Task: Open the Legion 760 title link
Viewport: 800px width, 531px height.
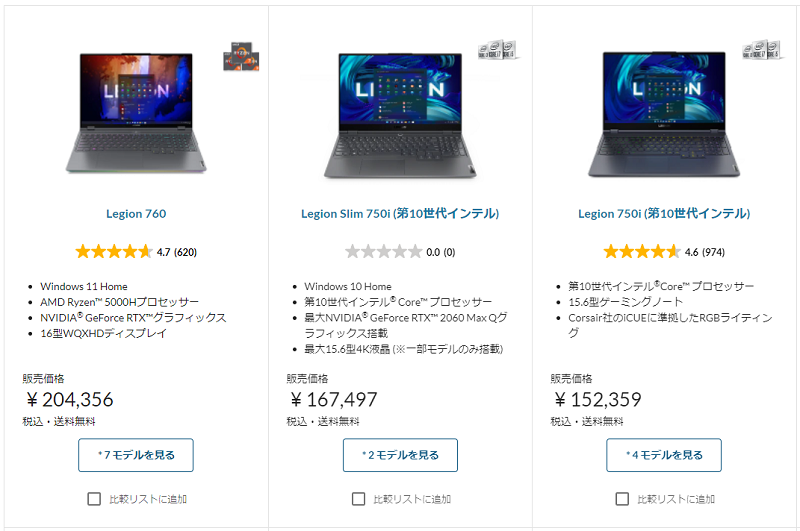Action: tap(136, 214)
